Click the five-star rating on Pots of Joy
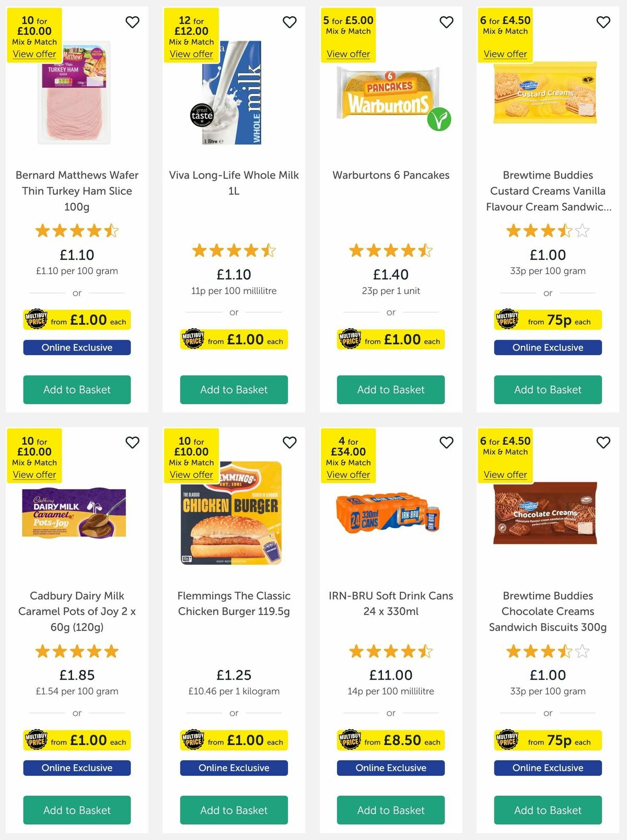Viewport: 627px width, 840px height. [x=77, y=651]
